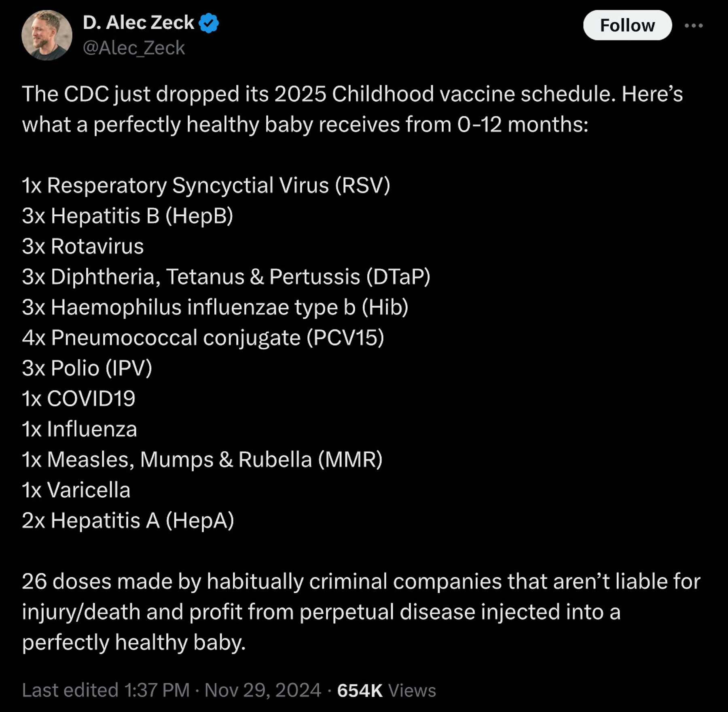Open the three-dot more options menu
The width and height of the screenshot is (728, 712).
(694, 25)
